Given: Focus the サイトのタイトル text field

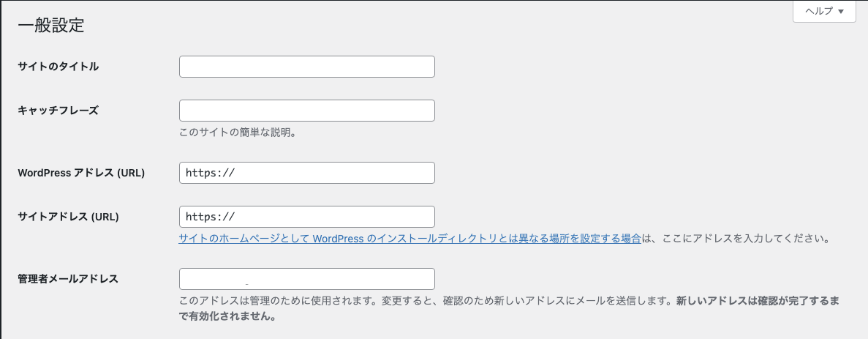Looking at the screenshot, I should [306, 67].
